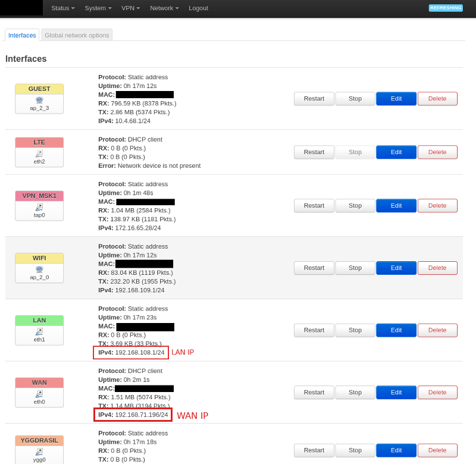Click the LTE eth2 device icon
Viewport: 476px width, 464px height.
(x=39, y=153)
